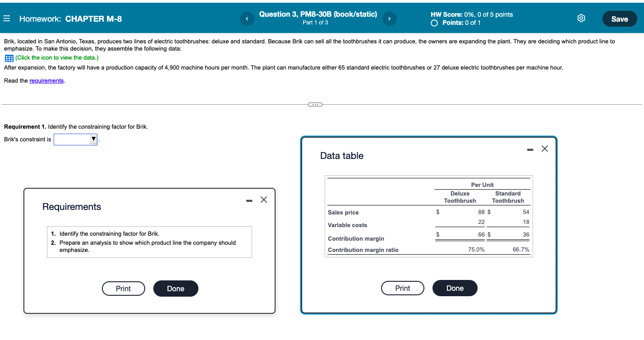Screen dimensions: 644x340
Task: Click the Requirements dialog heading
Action: (72, 207)
